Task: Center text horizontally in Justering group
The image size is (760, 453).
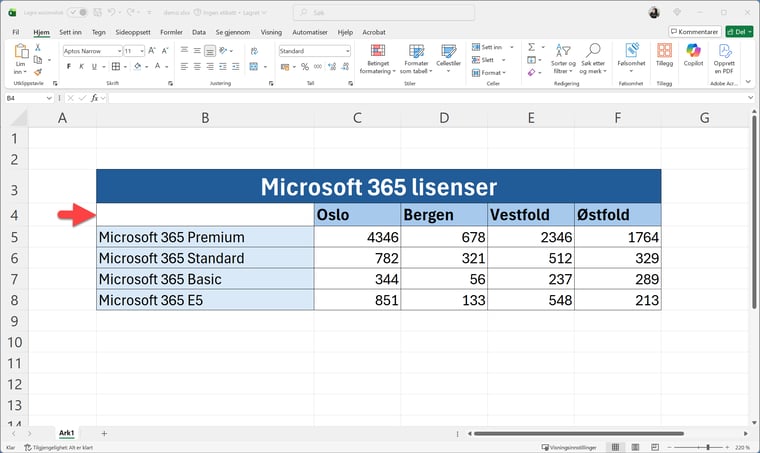Action: point(197,66)
